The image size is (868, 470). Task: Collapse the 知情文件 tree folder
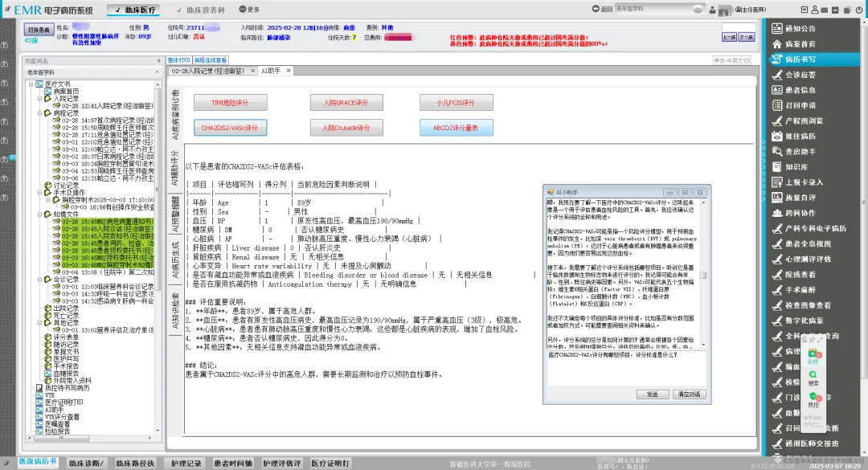click(39, 215)
